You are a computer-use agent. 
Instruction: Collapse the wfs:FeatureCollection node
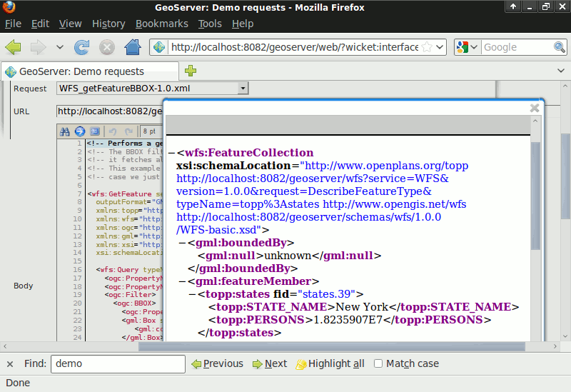click(171, 153)
